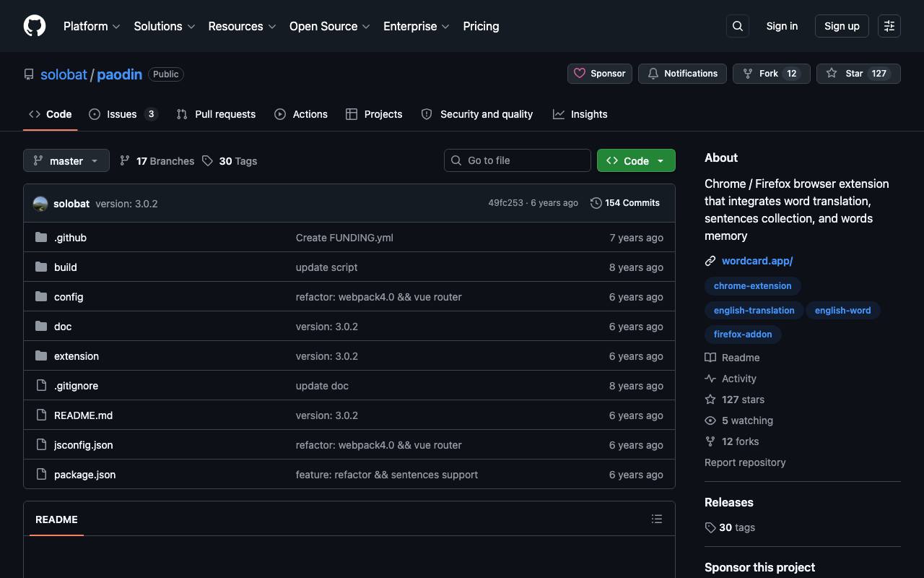Expand the Solutions menu
This screenshot has width=924, height=578.
pyautogui.click(x=165, y=26)
